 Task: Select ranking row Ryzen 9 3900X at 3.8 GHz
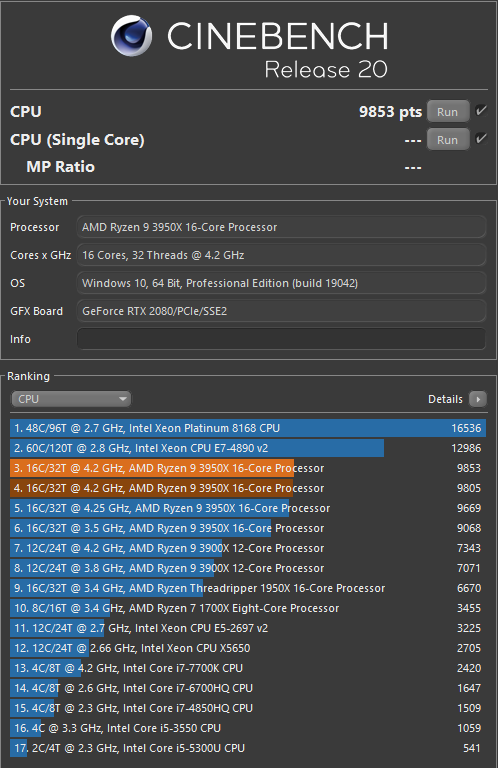[x=248, y=568]
